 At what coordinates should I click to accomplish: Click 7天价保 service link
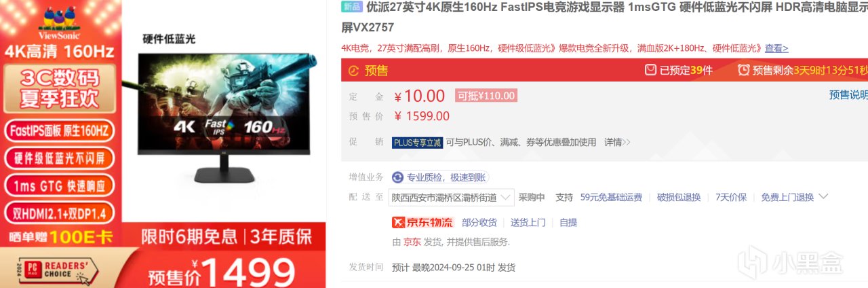[731, 197]
